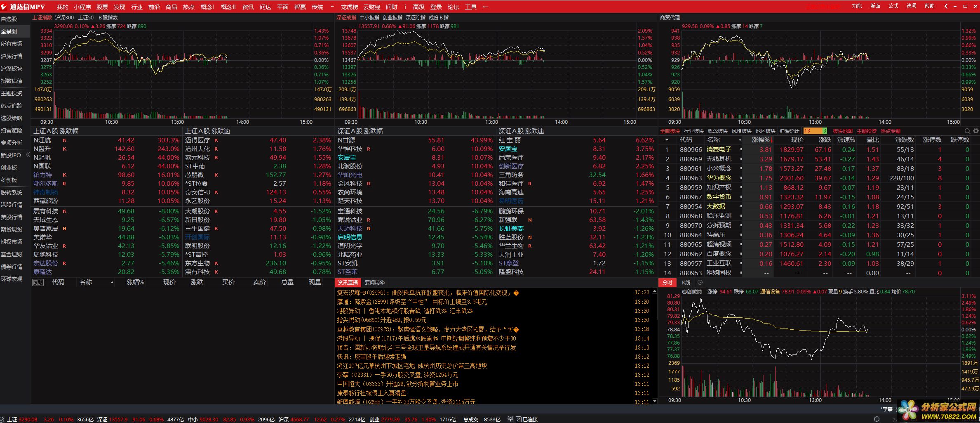The width and height of the screenshot is (980, 423).
Task: Open the 公式 menu
Action: (893, 6)
